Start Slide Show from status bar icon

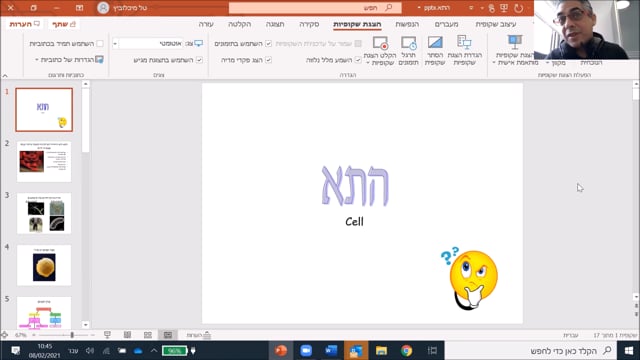tap(107, 335)
